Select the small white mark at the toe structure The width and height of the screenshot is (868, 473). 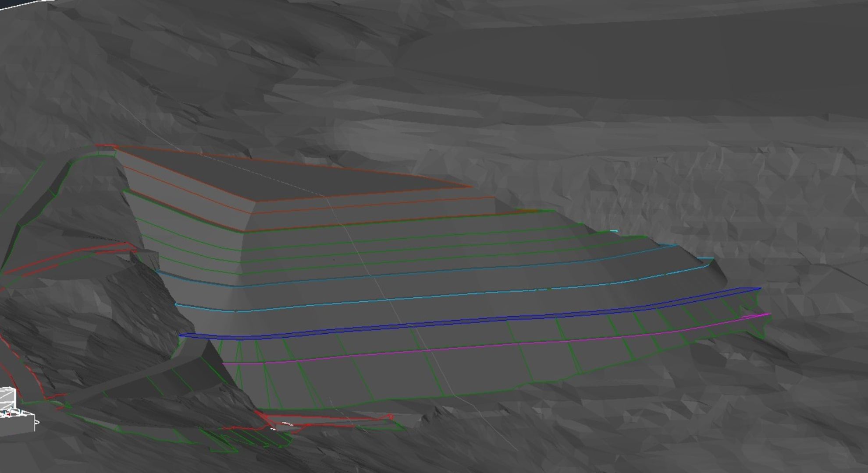point(287,423)
